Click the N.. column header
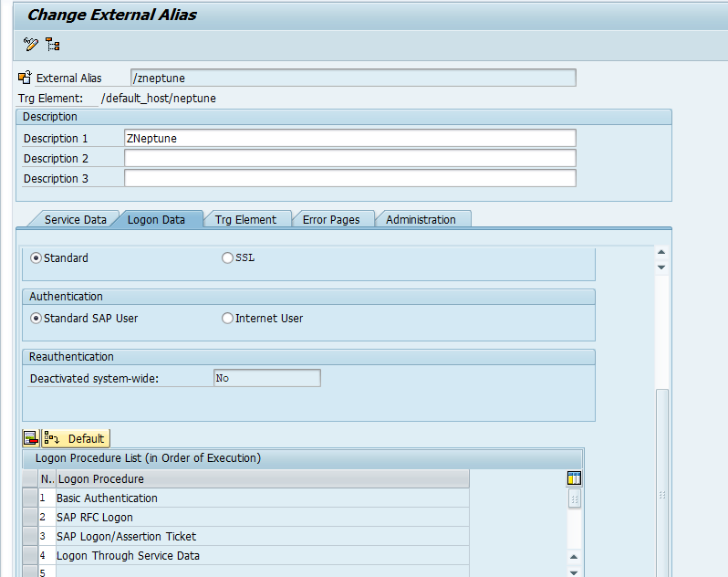This screenshot has height=577, width=728. point(47,478)
